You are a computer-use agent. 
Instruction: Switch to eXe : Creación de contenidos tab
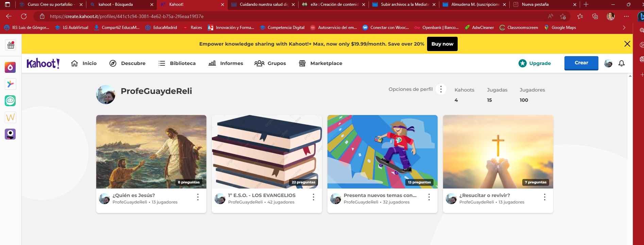334,4
